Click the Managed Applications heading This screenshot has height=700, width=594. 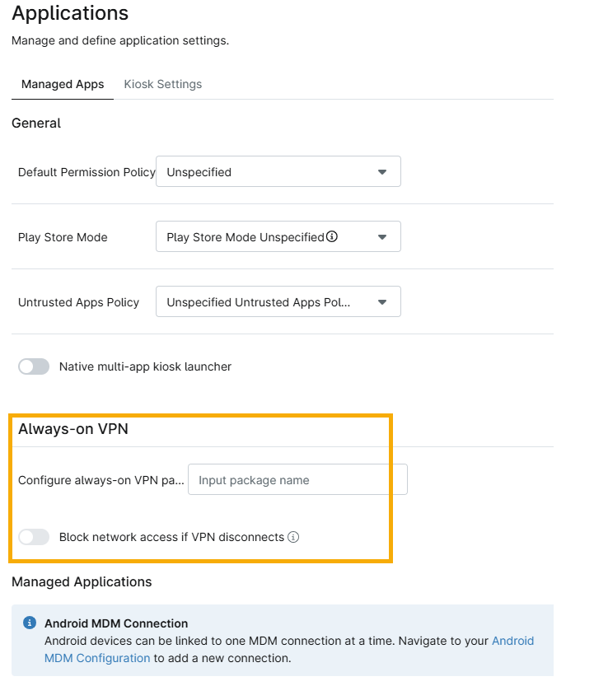pyautogui.click(x=82, y=581)
